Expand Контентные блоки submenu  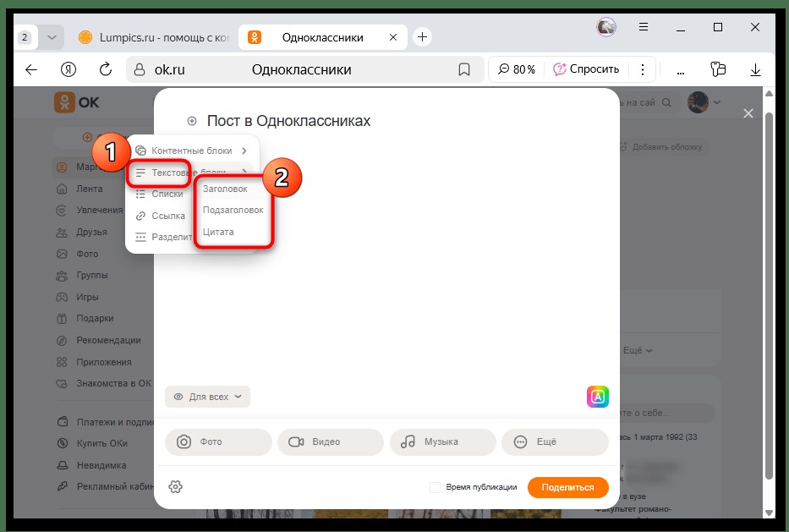192,151
